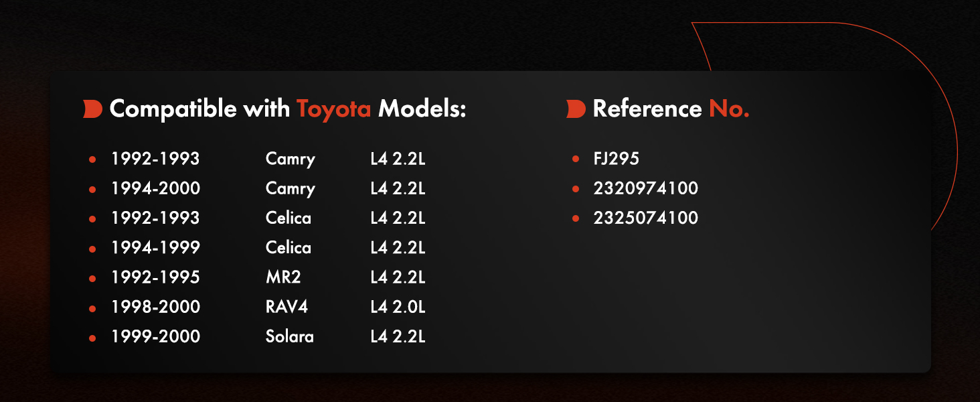Click the 1994-2000 Camry year range
The width and height of the screenshot is (980, 402).
155,188
